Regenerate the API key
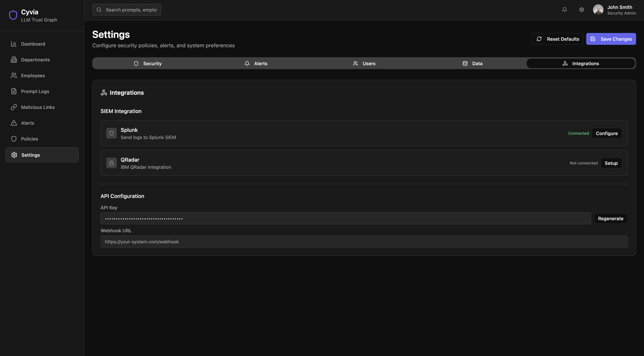This screenshot has height=356, width=644. pyautogui.click(x=610, y=219)
